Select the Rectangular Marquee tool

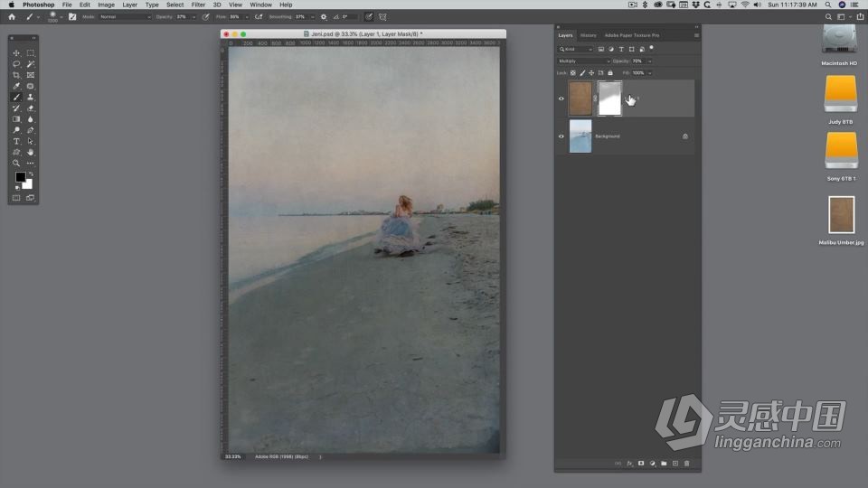[x=31, y=53]
